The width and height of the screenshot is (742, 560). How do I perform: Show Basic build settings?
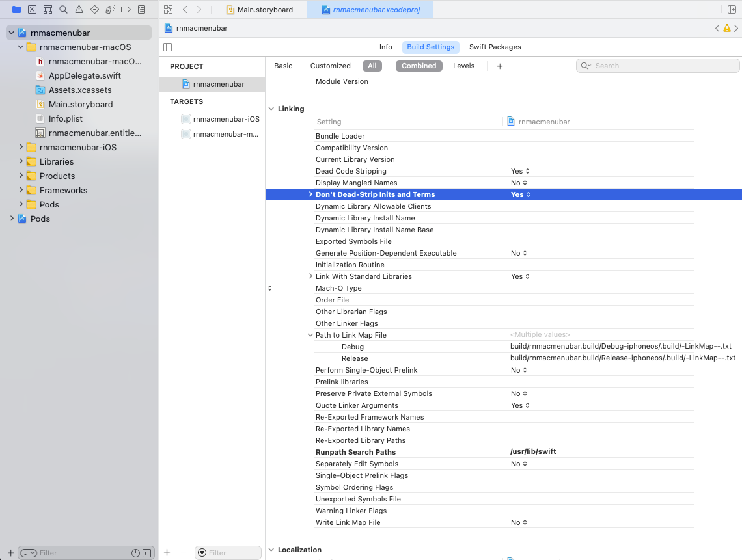pyautogui.click(x=283, y=66)
